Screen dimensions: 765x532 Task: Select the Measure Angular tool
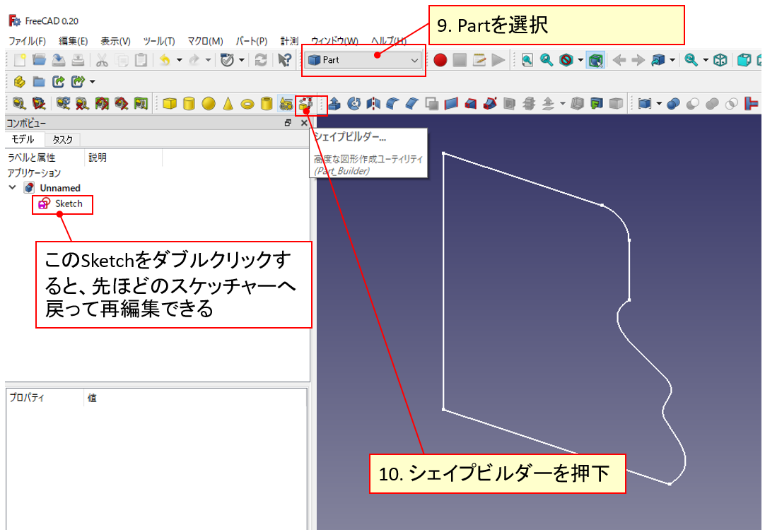39,103
